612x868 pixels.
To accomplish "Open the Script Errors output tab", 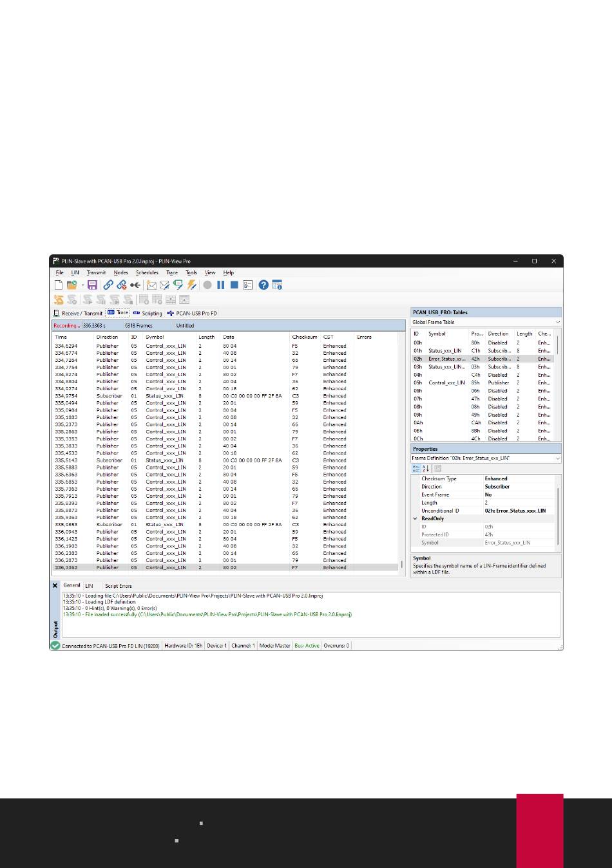I will click(118, 586).
